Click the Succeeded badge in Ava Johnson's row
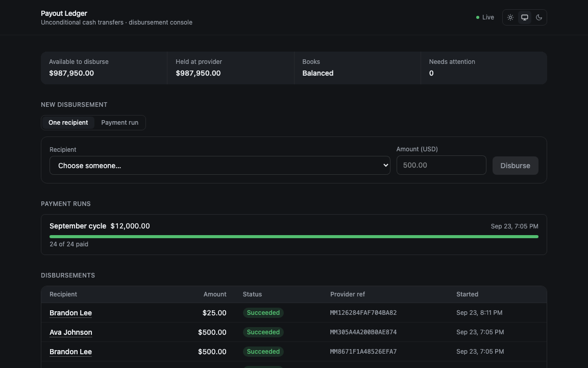This screenshot has height=368, width=588. [x=263, y=332]
